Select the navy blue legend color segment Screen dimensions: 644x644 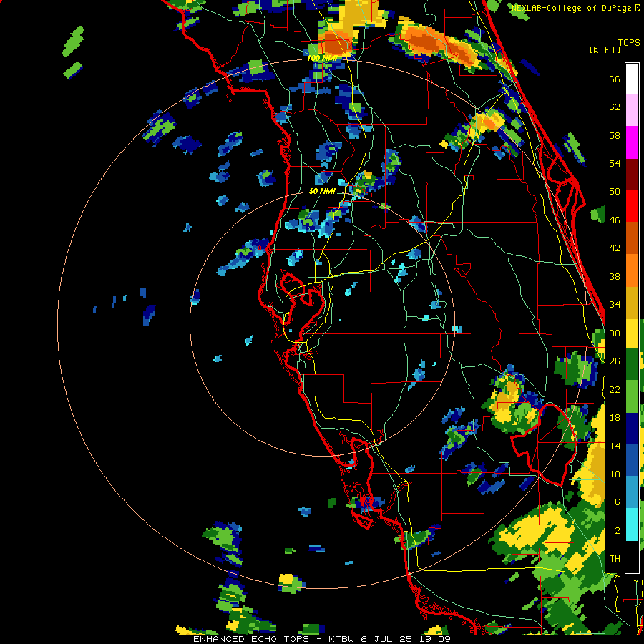coord(632,428)
